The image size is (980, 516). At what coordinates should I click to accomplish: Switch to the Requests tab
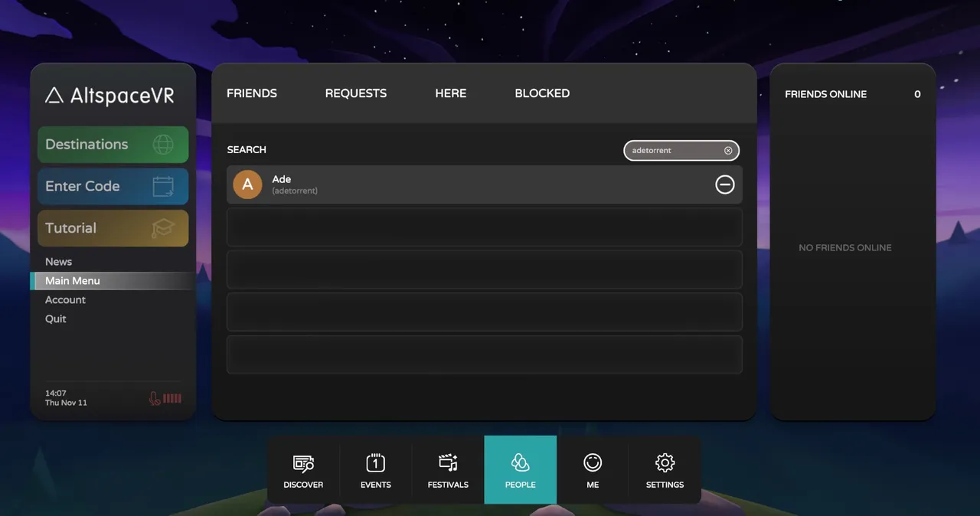coord(356,93)
